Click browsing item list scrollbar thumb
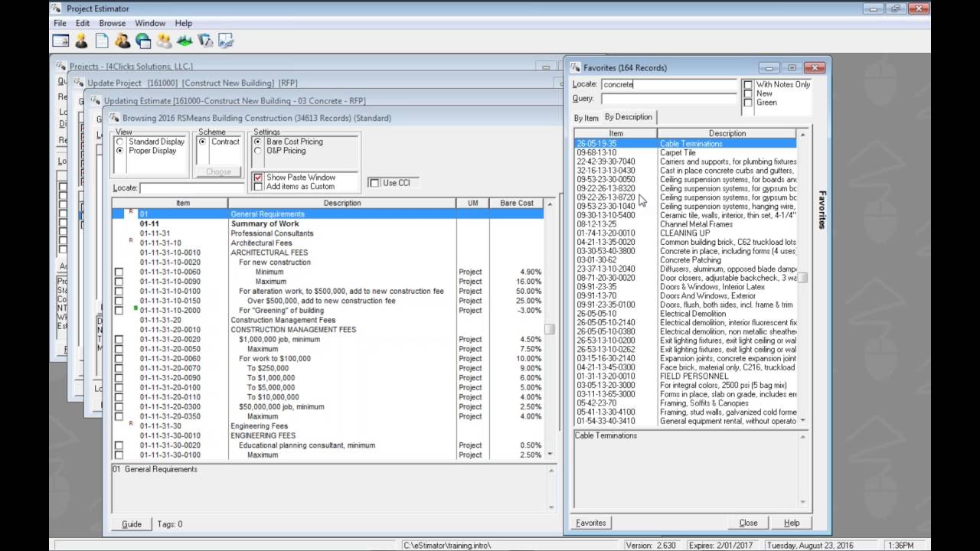 [x=549, y=329]
